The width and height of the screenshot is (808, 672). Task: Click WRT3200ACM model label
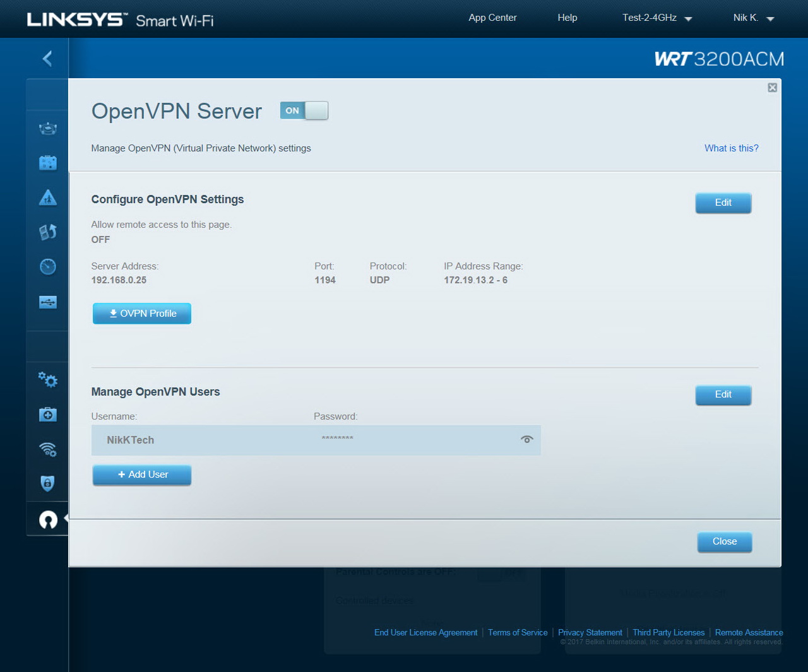[719, 59]
